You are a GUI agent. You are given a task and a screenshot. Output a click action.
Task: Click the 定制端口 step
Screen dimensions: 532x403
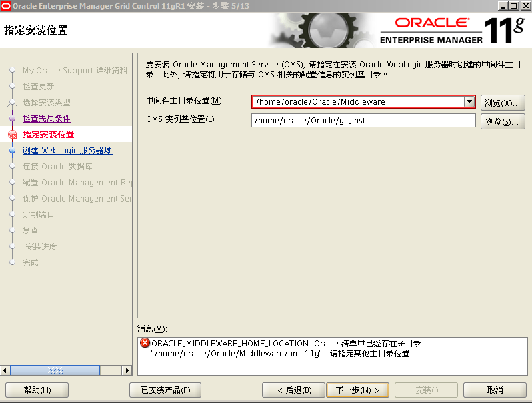[x=39, y=215]
